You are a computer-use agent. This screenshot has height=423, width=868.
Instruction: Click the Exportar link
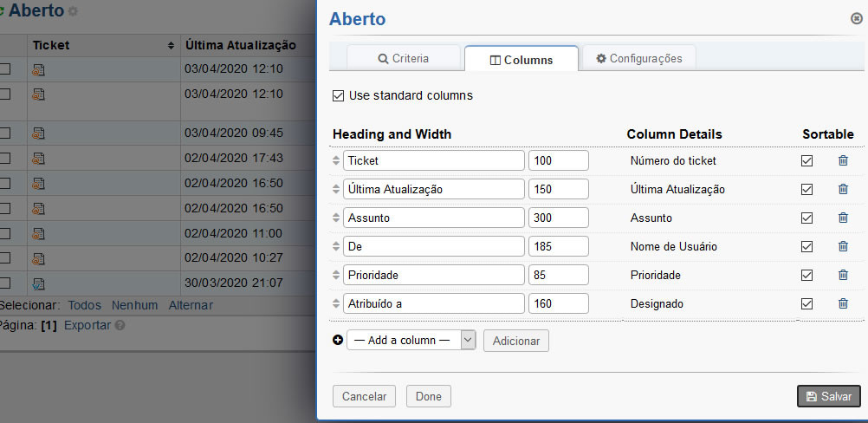pyautogui.click(x=87, y=326)
